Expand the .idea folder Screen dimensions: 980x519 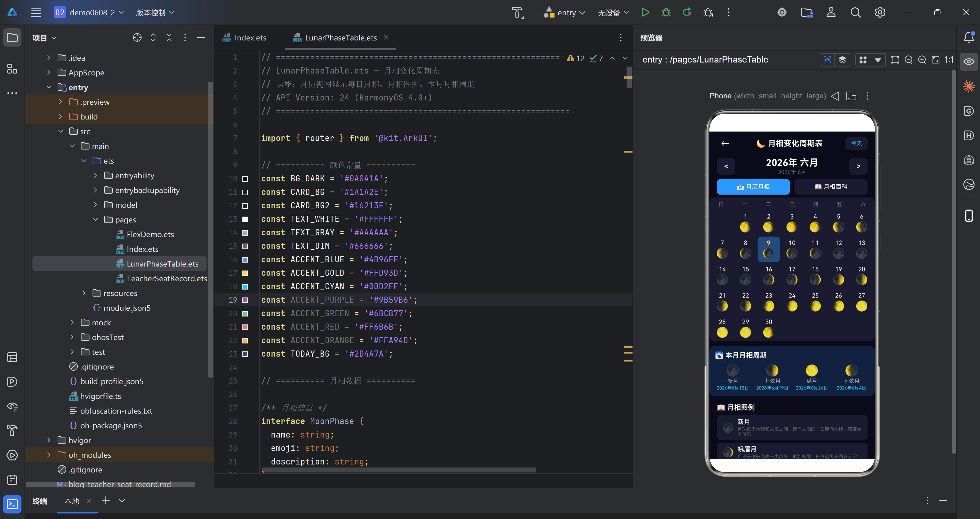tap(49, 58)
